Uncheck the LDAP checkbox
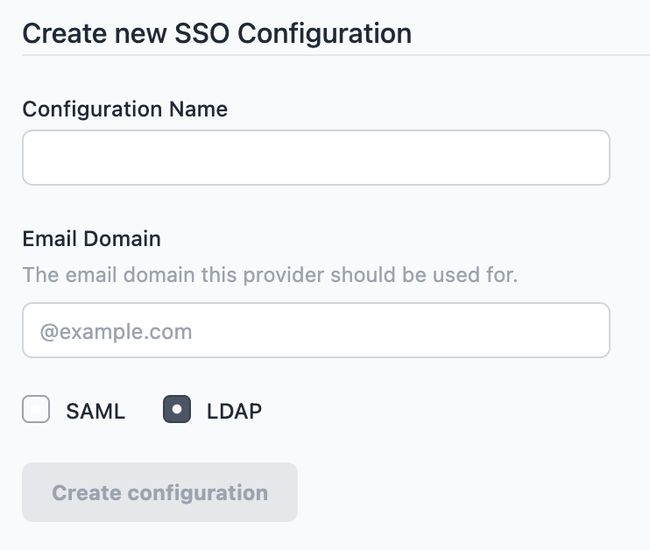Screen dimensions: 650x550 tap(177, 410)
